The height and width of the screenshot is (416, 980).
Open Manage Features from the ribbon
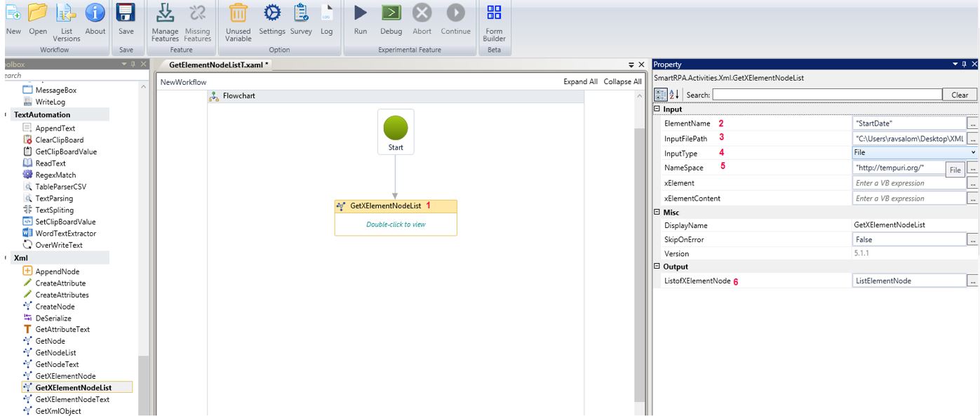pos(165,13)
